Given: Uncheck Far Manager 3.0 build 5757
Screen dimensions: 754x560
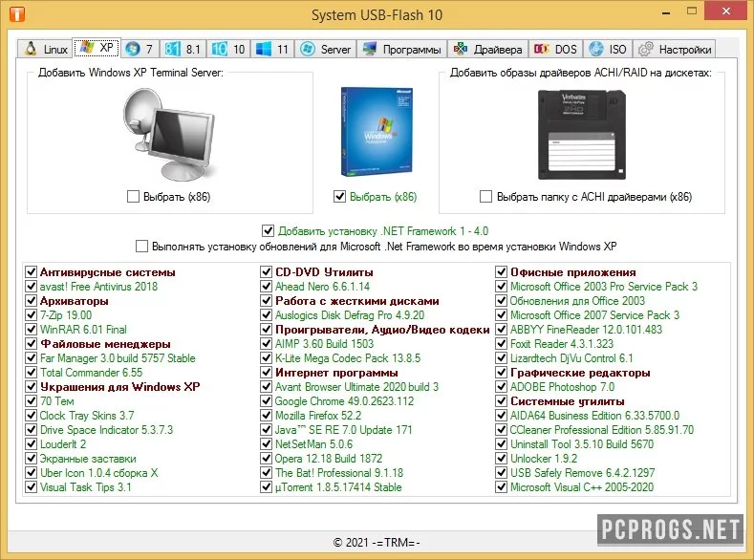Looking at the screenshot, I should pyautogui.click(x=32, y=358).
